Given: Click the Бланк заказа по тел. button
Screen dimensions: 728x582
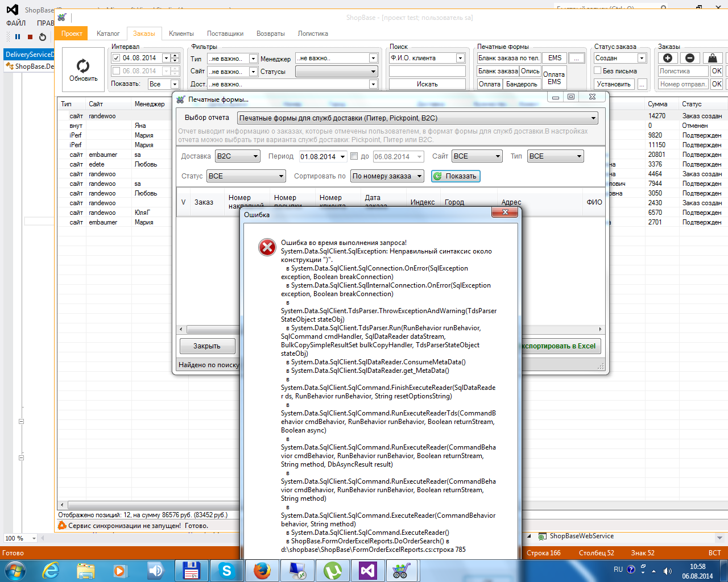Looking at the screenshot, I should click(x=509, y=58).
